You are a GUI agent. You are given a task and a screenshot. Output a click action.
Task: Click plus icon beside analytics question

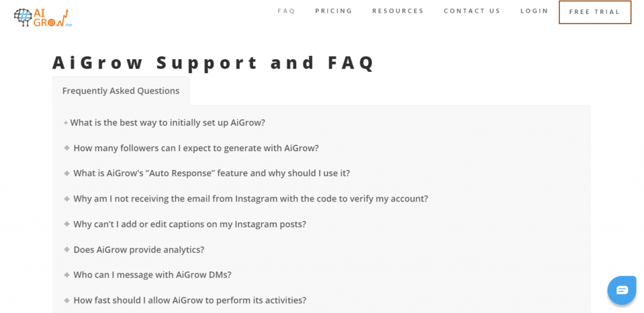pyautogui.click(x=67, y=249)
